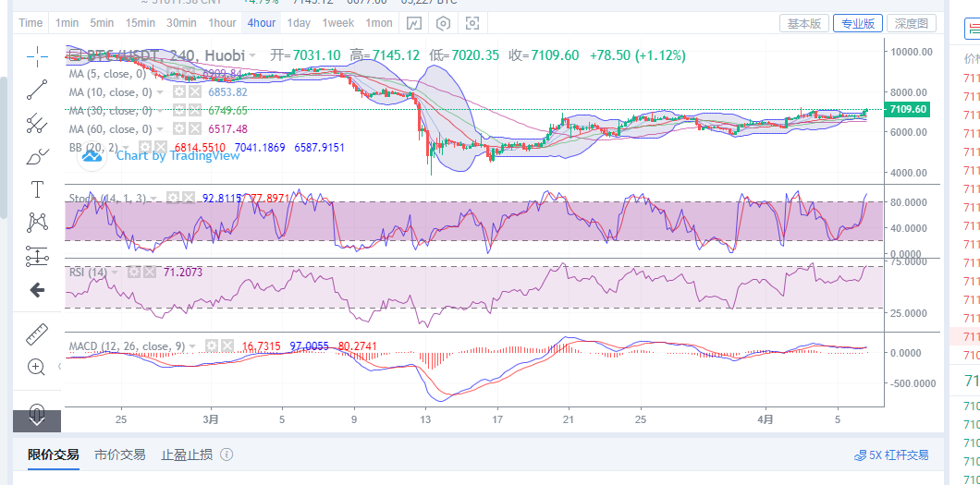
Task: Open the indicators chart icon in top bar
Action: pyautogui.click(x=414, y=24)
